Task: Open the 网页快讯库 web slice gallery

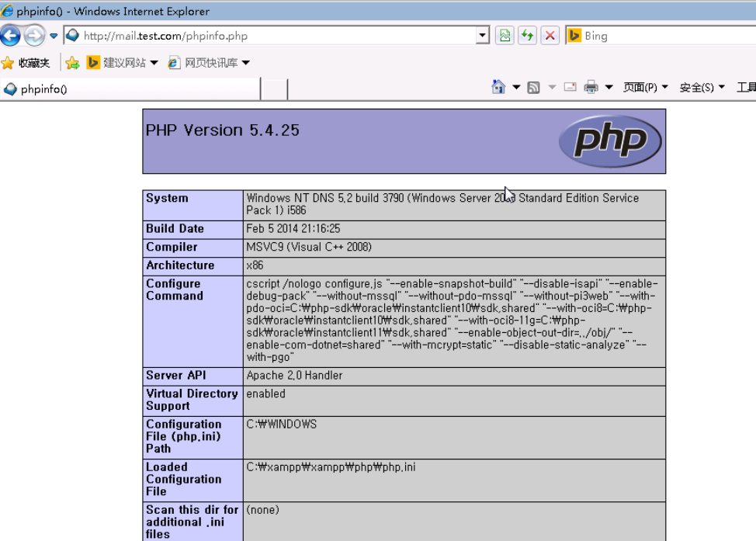Action: click(203, 63)
